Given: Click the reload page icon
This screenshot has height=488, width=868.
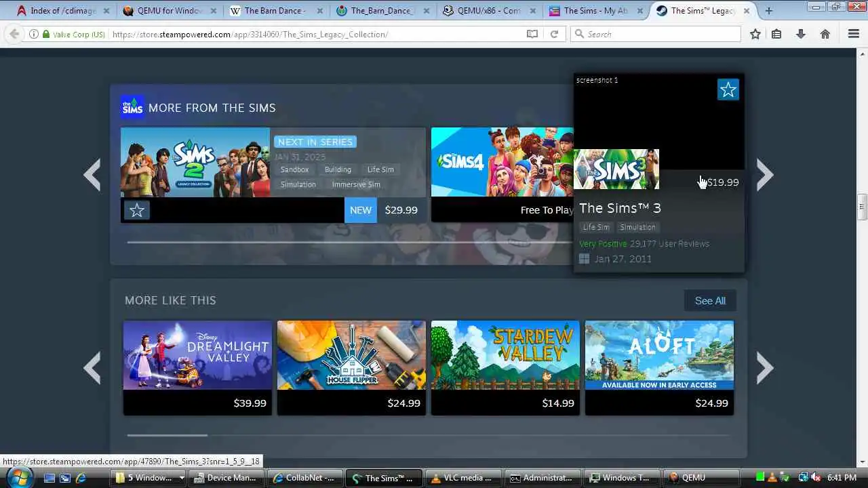Looking at the screenshot, I should tap(554, 34).
